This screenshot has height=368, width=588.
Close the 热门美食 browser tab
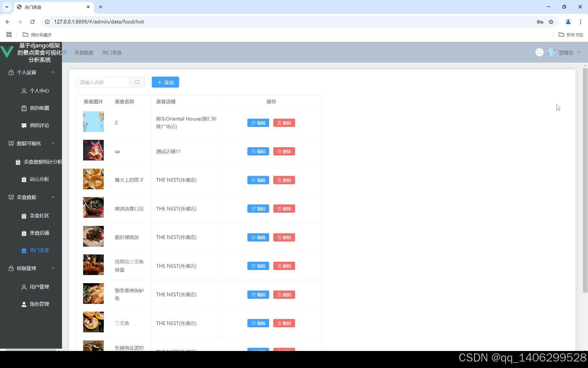point(88,7)
